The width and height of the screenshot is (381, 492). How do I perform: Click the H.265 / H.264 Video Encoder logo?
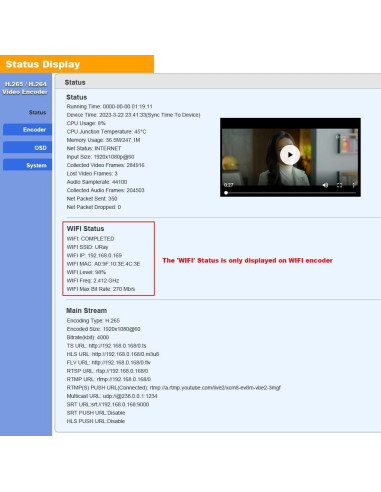pos(25,88)
